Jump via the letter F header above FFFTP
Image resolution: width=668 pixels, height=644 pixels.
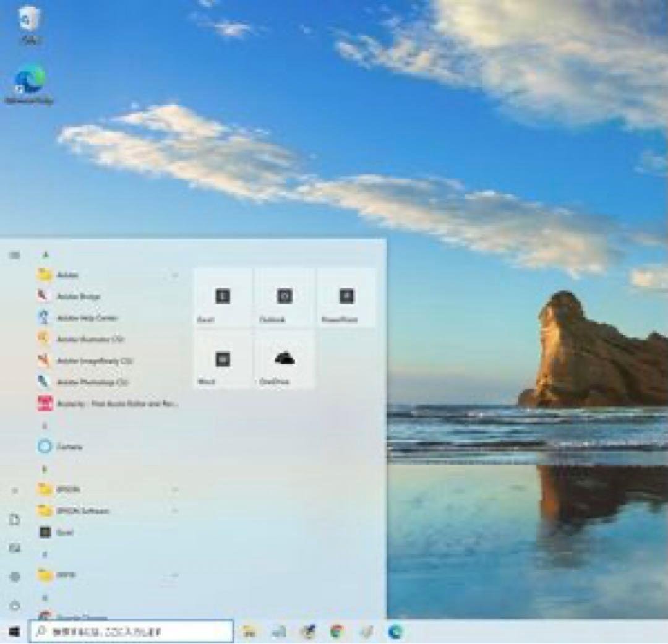point(45,554)
